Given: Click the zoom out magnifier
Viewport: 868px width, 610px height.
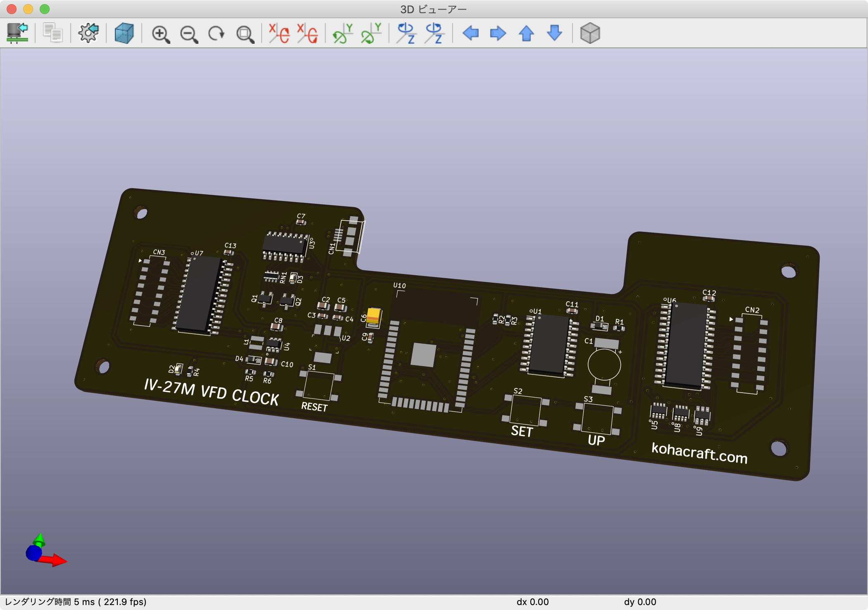Looking at the screenshot, I should [x=189, y=34].
